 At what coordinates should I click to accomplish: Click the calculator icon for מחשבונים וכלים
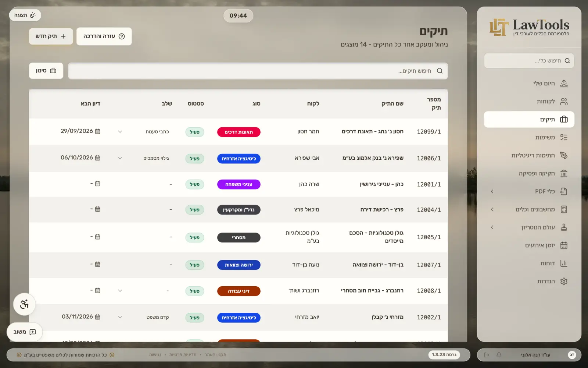[564, 209]
